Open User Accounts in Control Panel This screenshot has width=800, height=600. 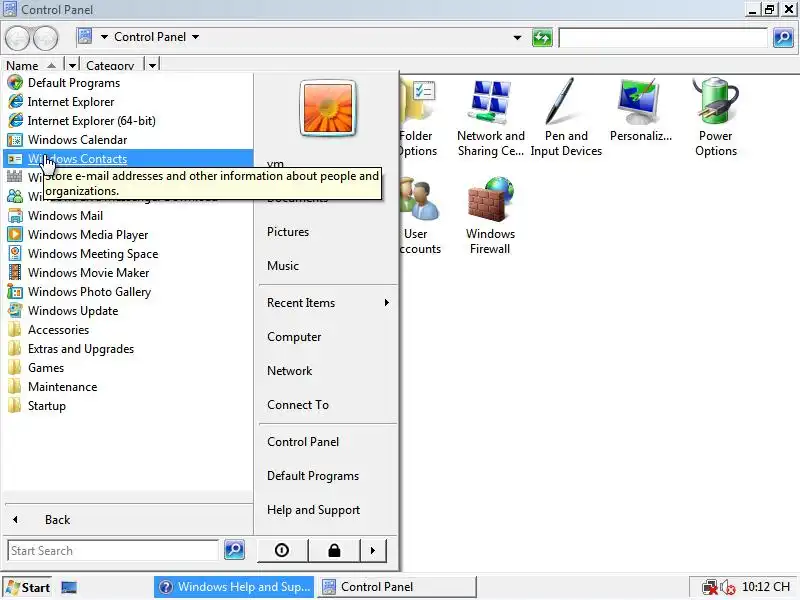coord(419,215)
